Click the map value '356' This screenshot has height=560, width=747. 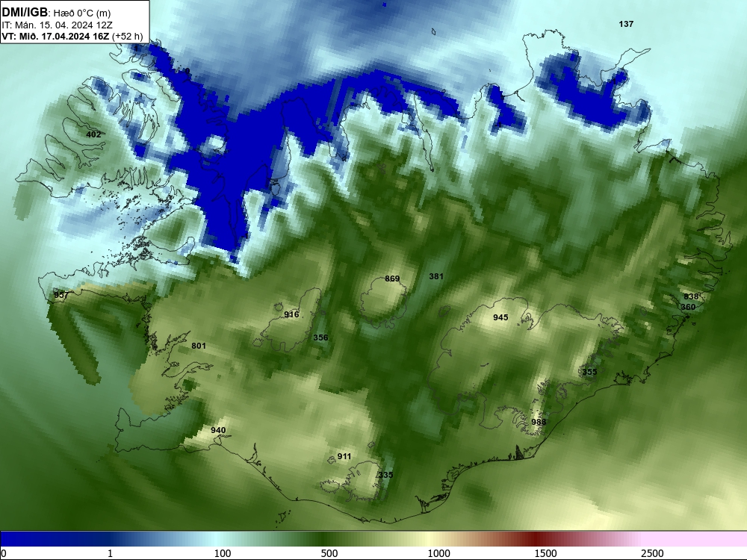(x=320, y=337)
